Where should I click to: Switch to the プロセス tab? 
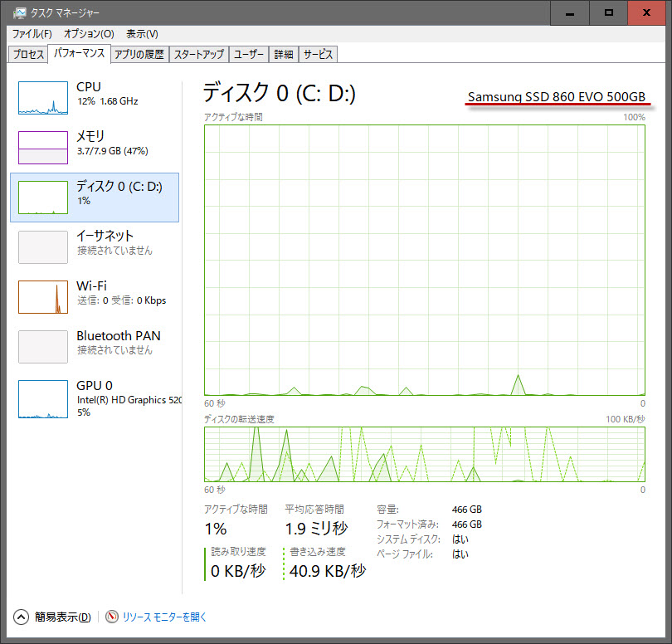[28, 55]
